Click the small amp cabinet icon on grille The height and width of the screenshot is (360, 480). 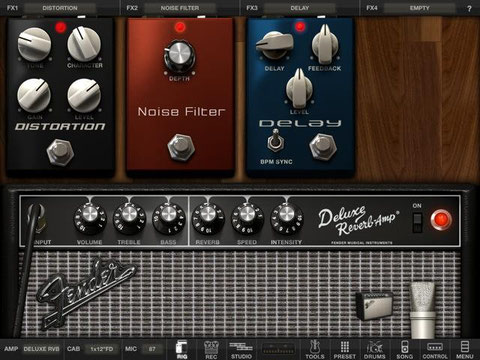pos(374,305)
